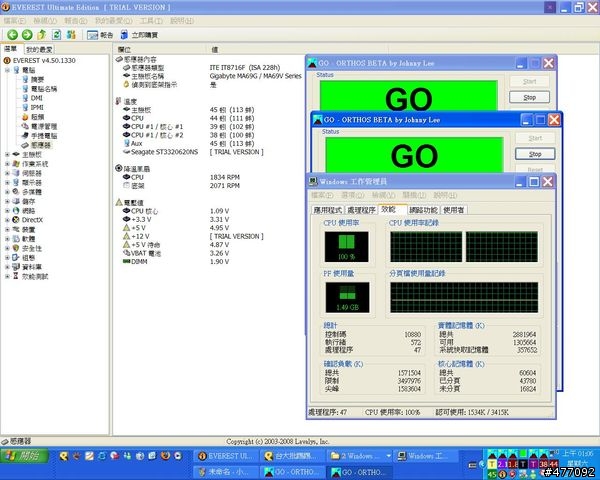Open Task Manager 處理程序 (Processes) tab
Viewport: 600px width, 480px height.
coord(361,210)
